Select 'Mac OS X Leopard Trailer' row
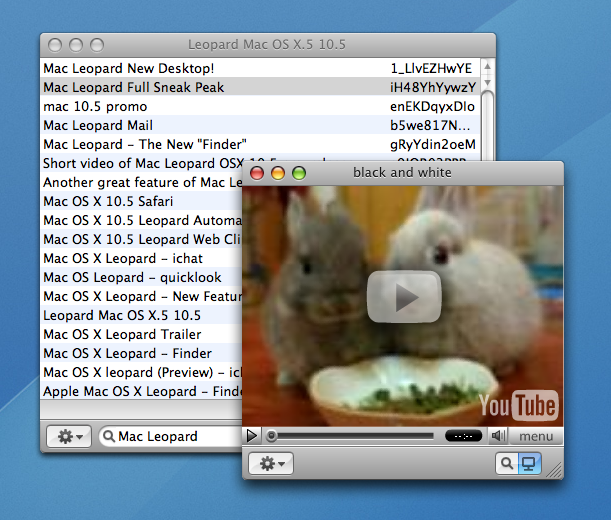Screen dimensions: 611x520 click(141, 334)
